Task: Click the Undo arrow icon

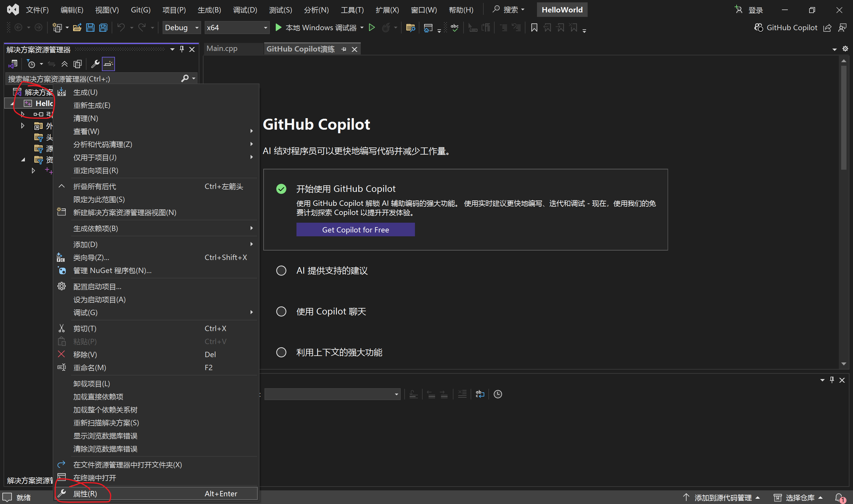Action: [121, 28]
